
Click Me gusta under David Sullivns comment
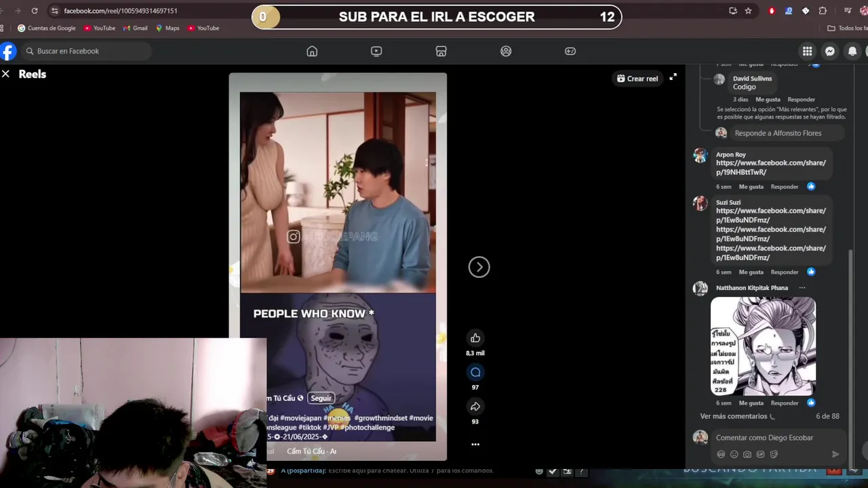[768, 99]
